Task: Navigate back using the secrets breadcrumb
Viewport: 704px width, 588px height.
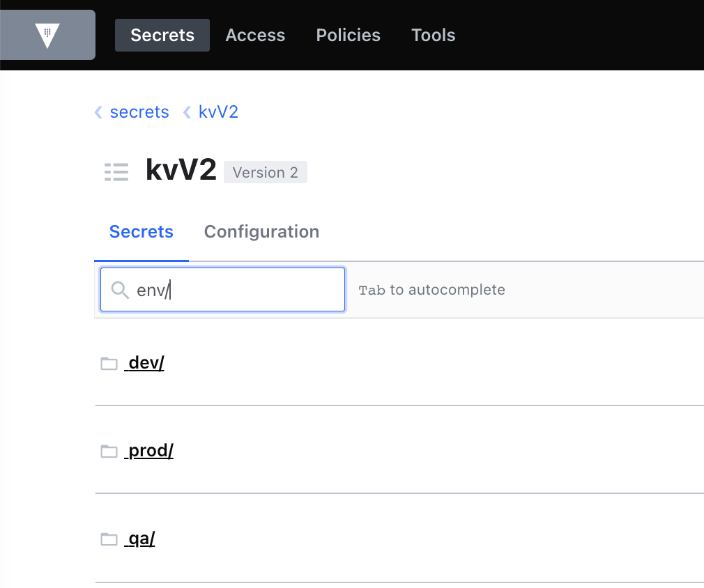Action: [x=139, y=112]
